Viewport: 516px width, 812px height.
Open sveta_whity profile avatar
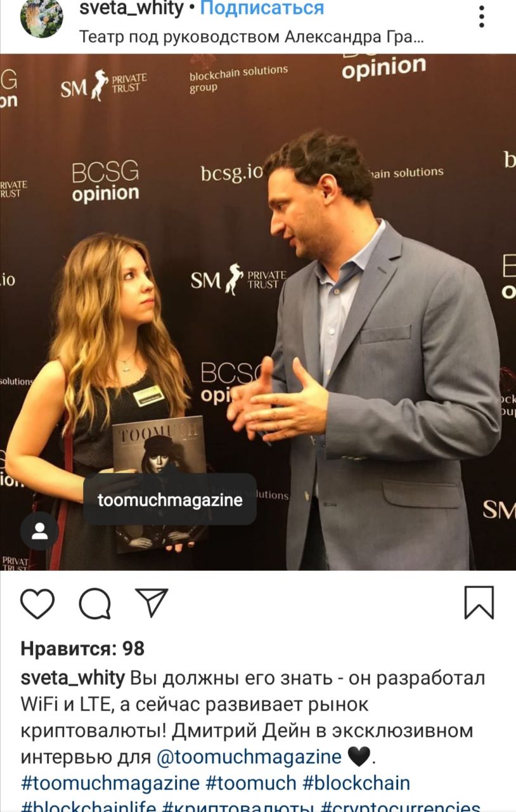tap(42, 18)
